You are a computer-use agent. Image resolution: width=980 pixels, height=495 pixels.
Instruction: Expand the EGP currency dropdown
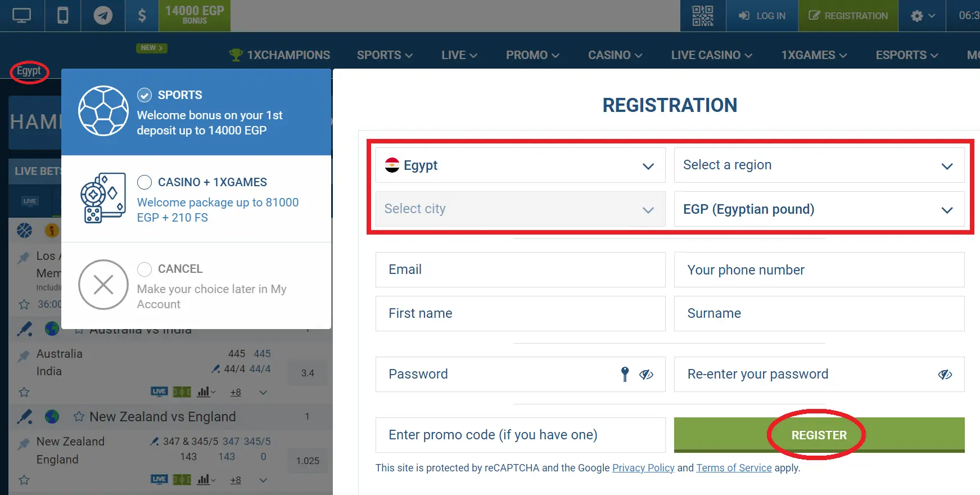coord(819,209)
